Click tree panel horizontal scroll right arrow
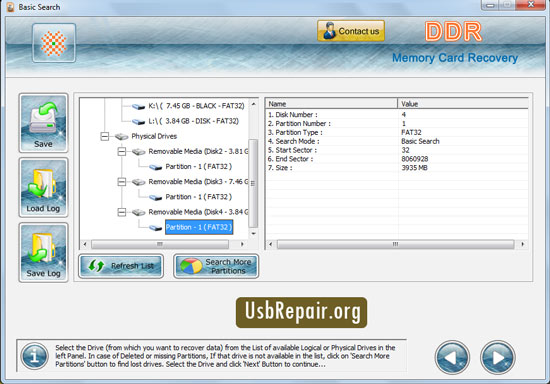Viewport: 550px width, 384px height. (242, 244)
